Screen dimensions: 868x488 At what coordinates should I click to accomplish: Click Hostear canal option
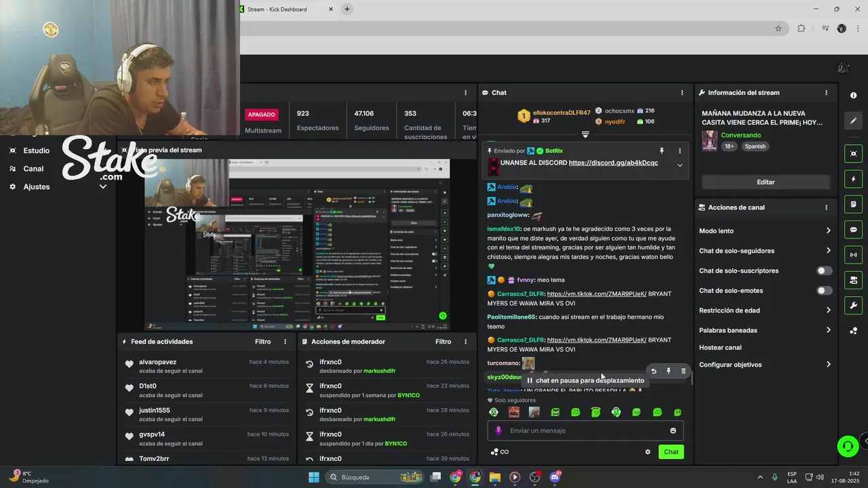coord(720,348)
